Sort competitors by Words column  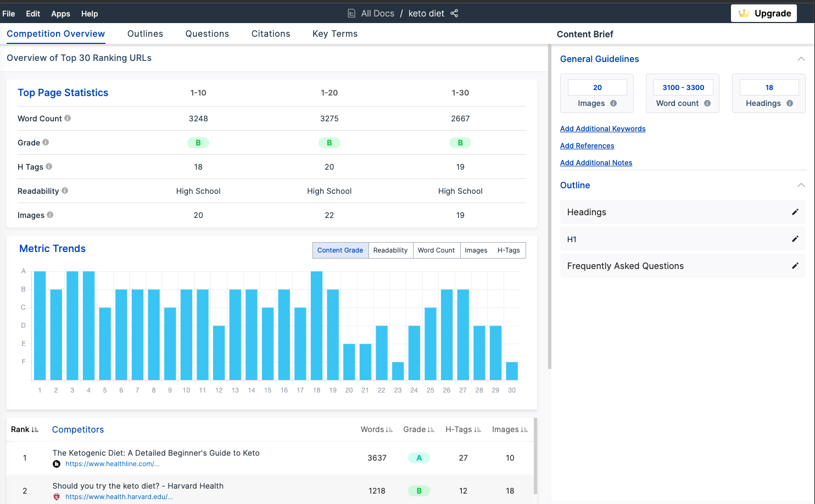tap(376, 429)
